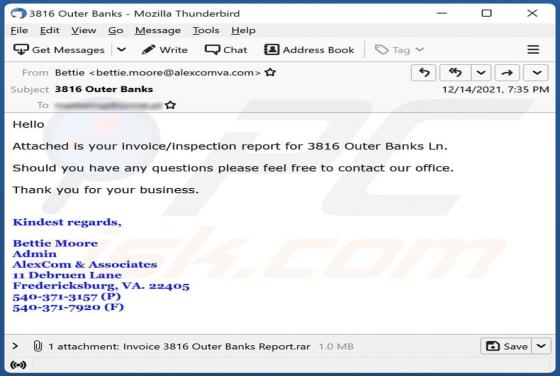The width and height of the screenshot is (560, 376).
Task: Open the Address Book
Action: tap(309, 50)
